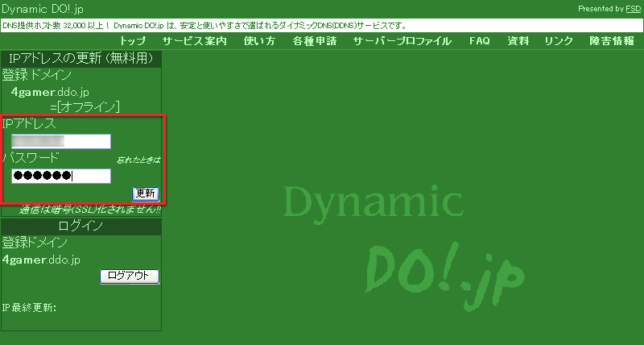The width and height of the screenshot is (644, 345).
Task: Open the 障害情報 page
Action: (612, 41)
